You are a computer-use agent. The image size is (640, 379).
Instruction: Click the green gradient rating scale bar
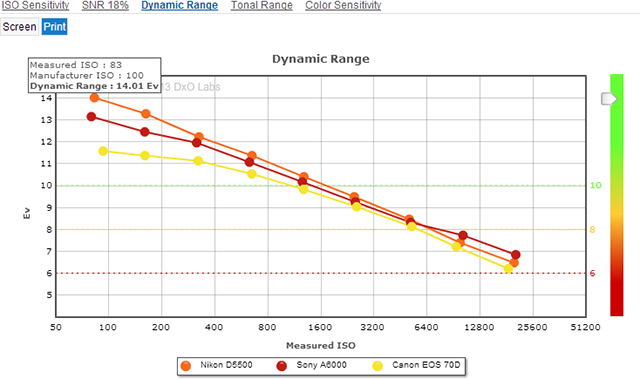pyautogui.click(x=617, y=195)
